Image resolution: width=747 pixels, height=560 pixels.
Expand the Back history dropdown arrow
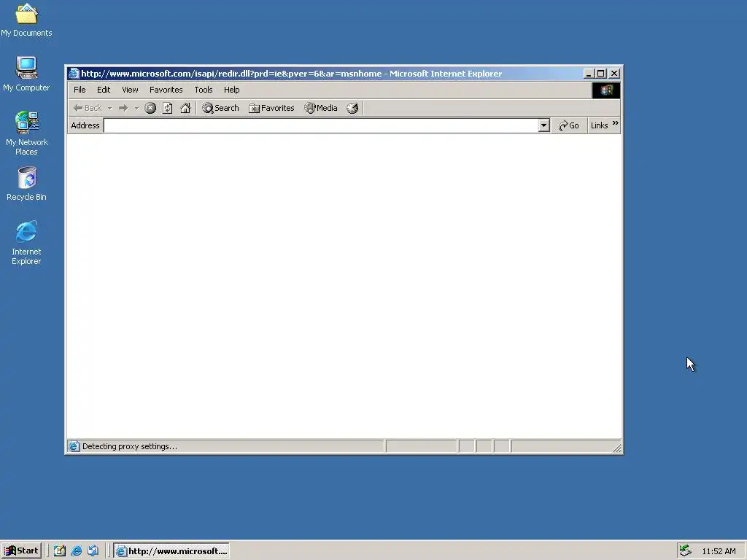click(109, 108)
